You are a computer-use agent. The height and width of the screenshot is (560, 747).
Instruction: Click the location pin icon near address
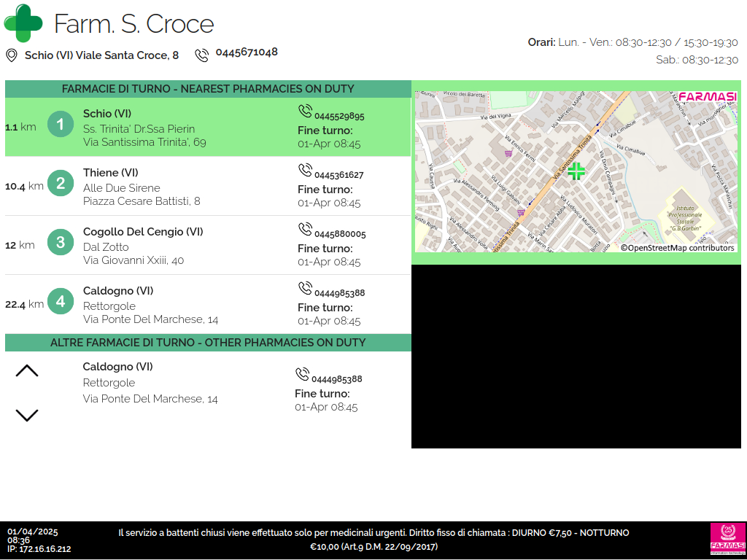point(12,55)
